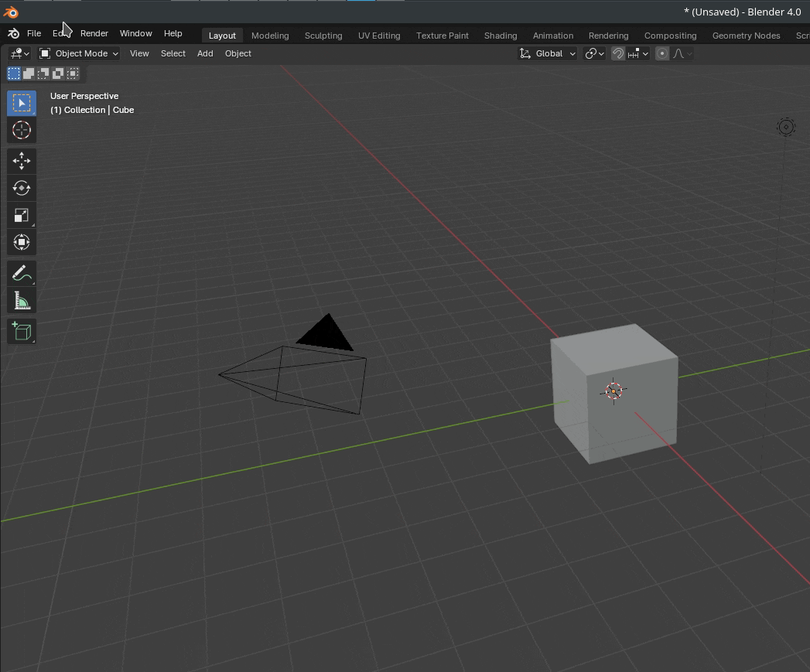Open viewport Object menu
The width and height of the screenshot is (810, 672).
[238, 53]
